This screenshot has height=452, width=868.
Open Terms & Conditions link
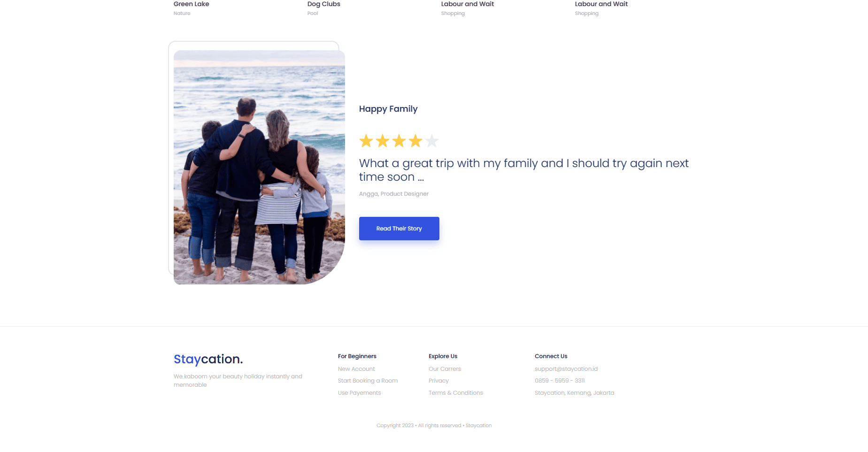point(455,393)
